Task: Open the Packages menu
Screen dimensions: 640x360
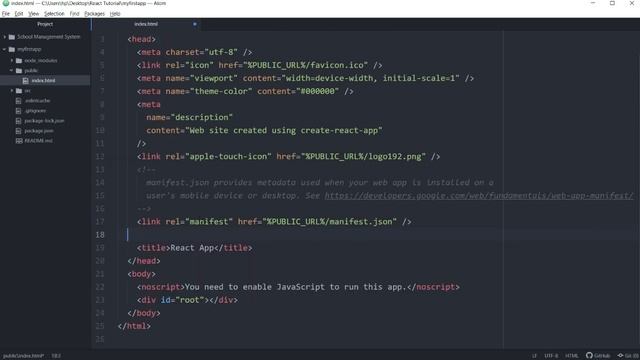Action: click(94, 14)
